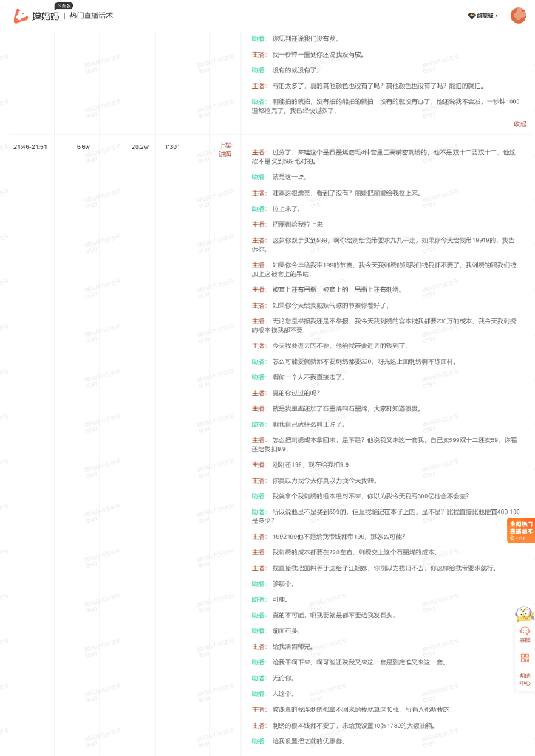
Task: Click the line '给我设置把之前的优惠券。'
Action: click(x=309, y=741)
